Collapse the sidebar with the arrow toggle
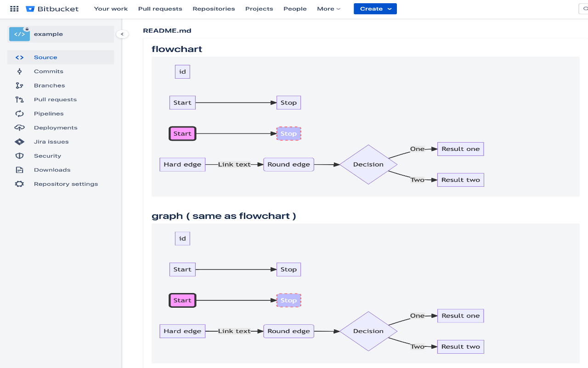The image size is (588, 368). [x=122, y=34]
